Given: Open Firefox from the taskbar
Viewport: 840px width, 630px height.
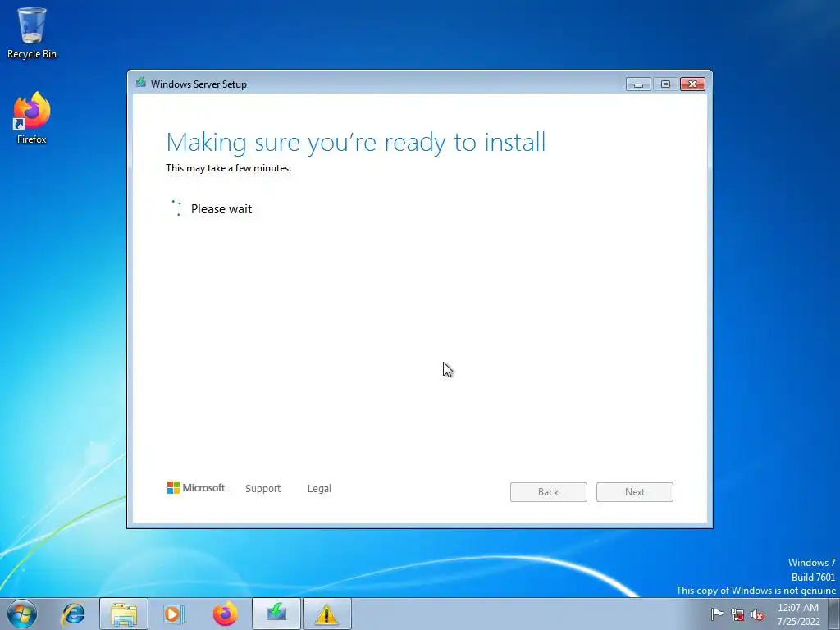Looking at the screenshot, I should pyautogui.click(x=225, y=614).
